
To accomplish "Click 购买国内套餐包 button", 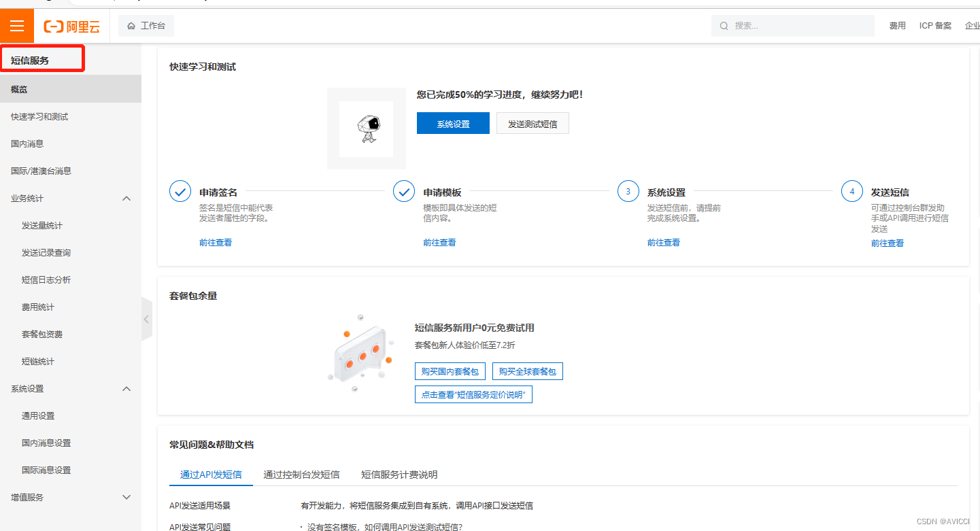I will coord(450,371).
